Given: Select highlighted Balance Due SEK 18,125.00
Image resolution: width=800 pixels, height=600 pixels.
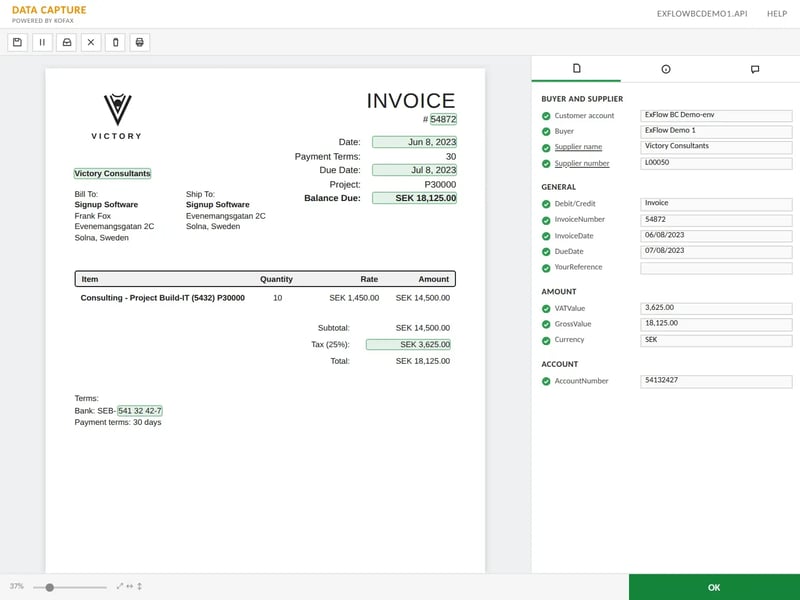Looking at the screenshot, I should pyautogui.click(x=414, y=198).
